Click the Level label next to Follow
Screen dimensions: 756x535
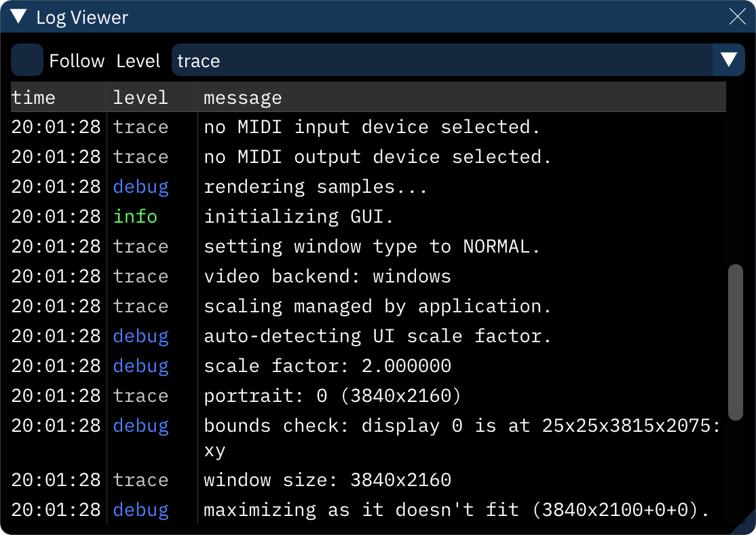(x=138, y=60)
